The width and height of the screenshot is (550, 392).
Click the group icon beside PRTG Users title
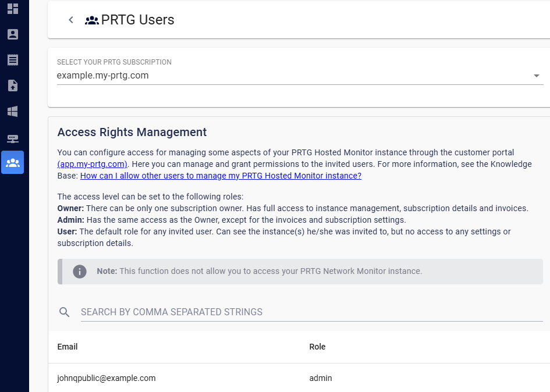(91, 20)
